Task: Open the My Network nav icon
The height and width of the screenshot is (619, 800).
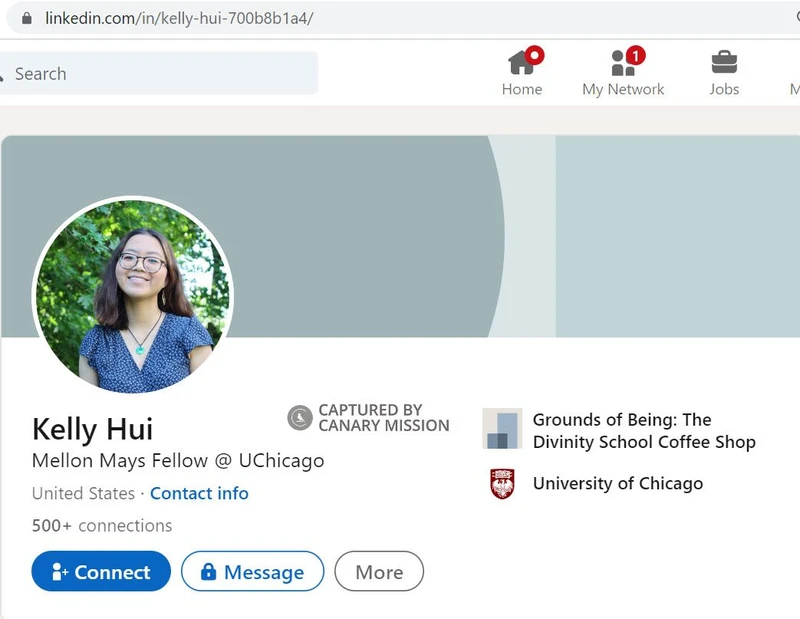Action: [x=627, y=61]
